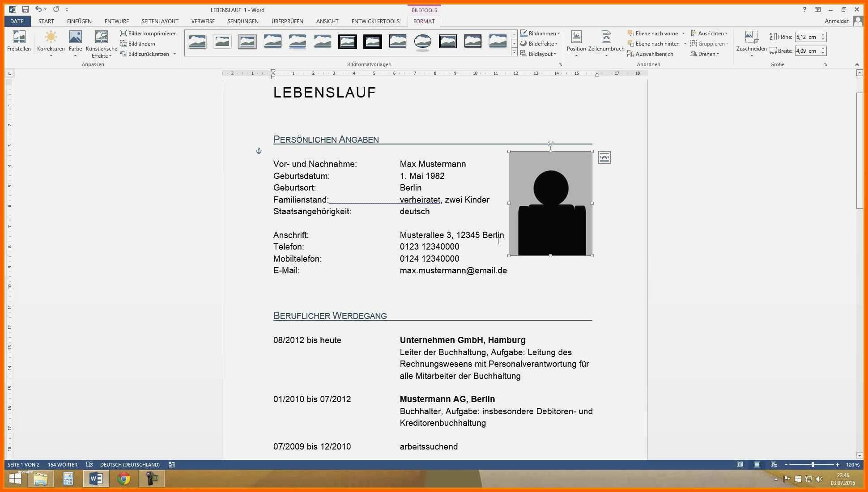Click the max.mustermann@email.de text

453,271
